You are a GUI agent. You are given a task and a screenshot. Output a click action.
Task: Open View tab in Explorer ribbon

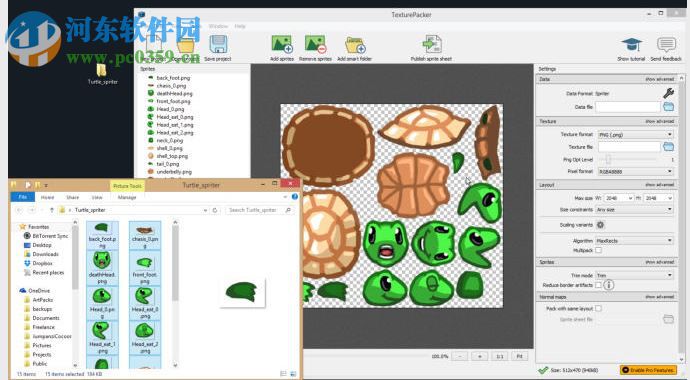97,197
